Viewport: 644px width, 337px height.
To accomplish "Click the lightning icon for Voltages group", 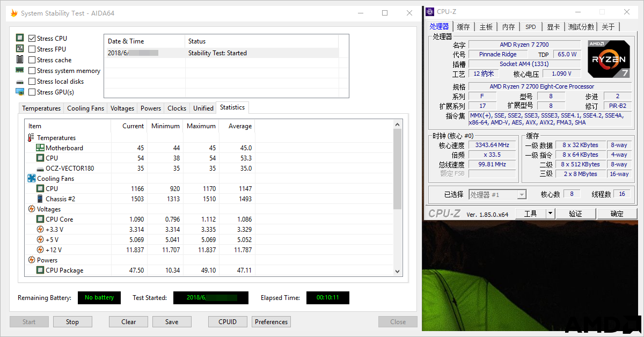I will click(31, 209).
